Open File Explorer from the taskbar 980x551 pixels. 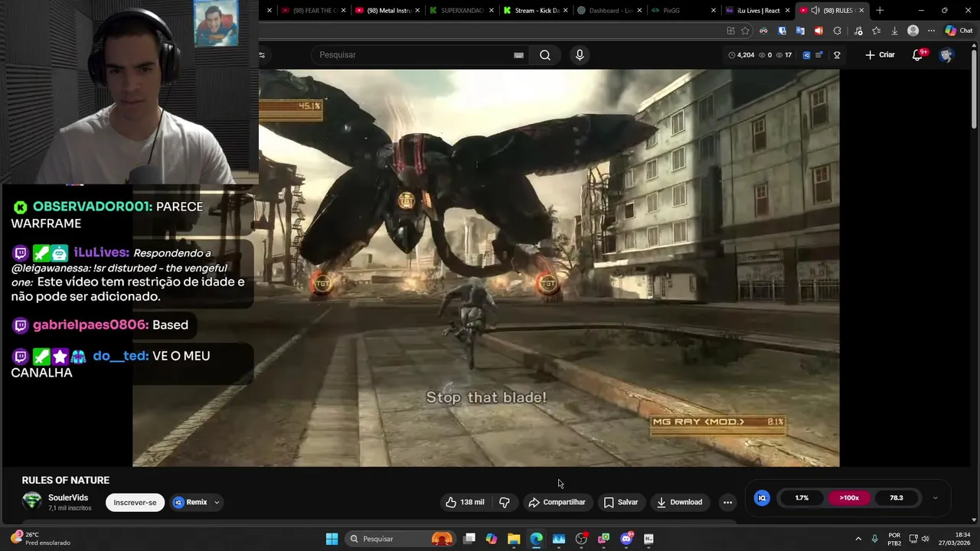click(x=514, y=539)
